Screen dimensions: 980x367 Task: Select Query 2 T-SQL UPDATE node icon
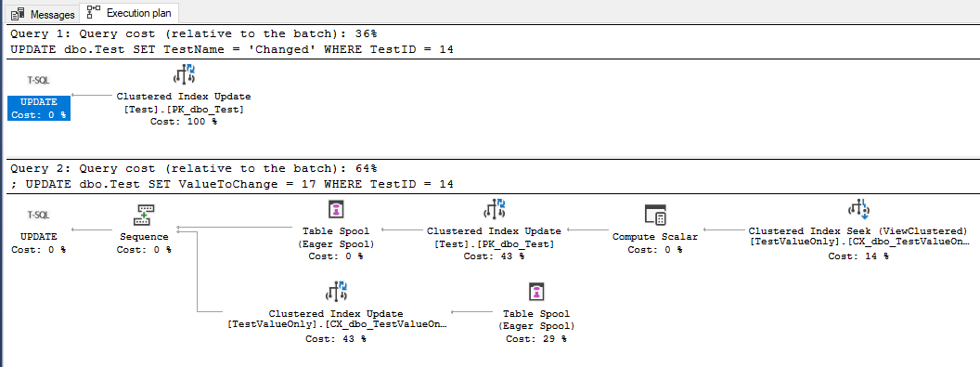[39, 215]
